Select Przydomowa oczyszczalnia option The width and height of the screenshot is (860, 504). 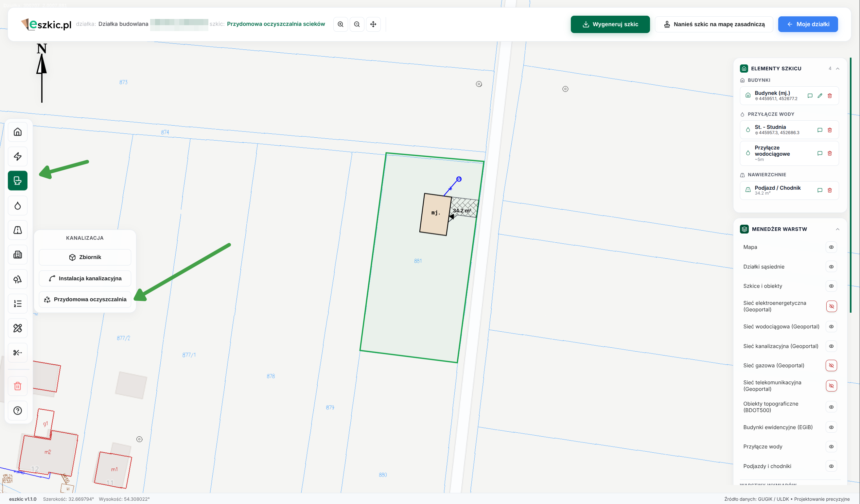click(85, 300)
